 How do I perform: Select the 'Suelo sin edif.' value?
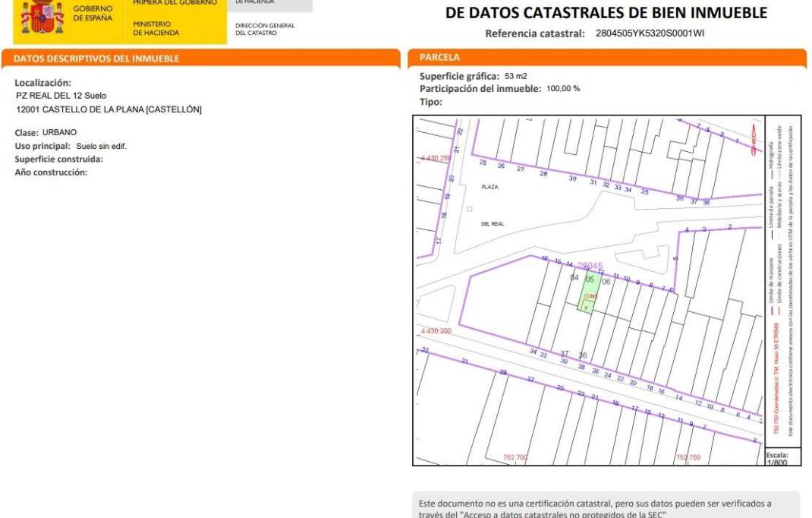tap(101, 147)
